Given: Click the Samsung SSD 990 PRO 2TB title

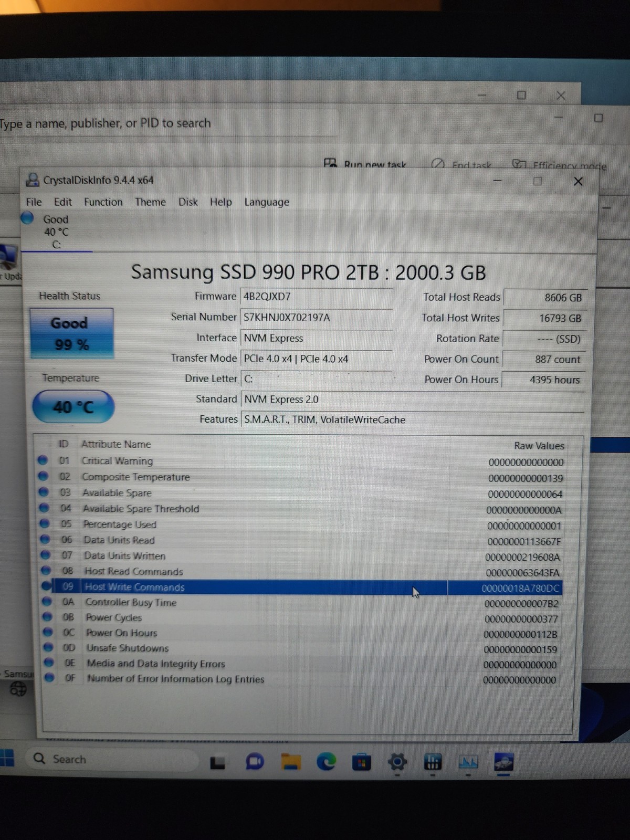Looking at the screenshot, I should [x=308, y=272].
